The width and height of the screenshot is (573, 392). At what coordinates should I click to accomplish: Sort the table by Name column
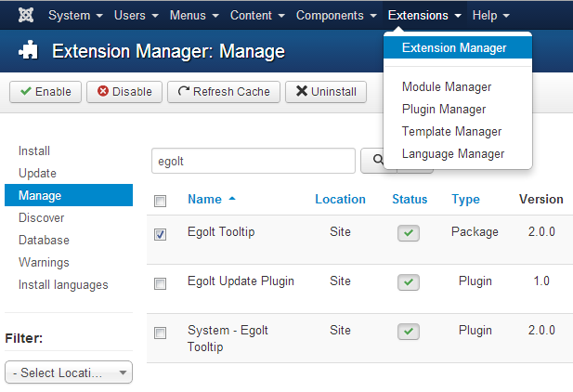(204, 200)
